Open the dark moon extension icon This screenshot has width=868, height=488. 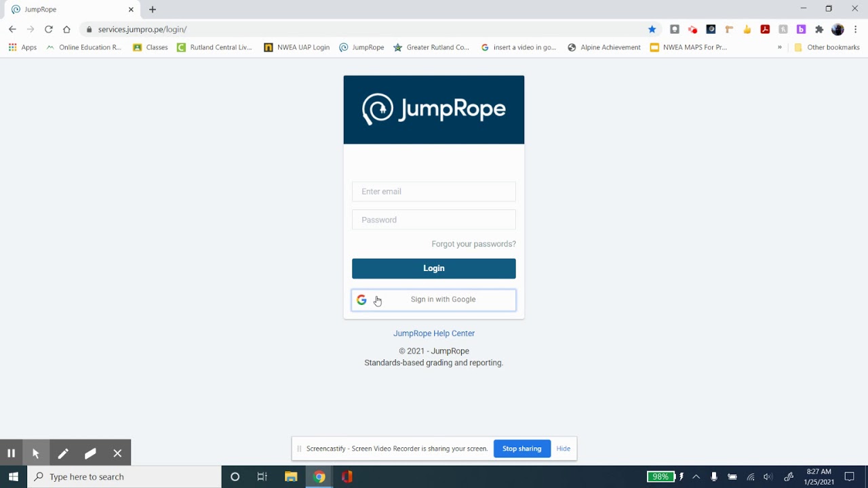pos(711,29)
